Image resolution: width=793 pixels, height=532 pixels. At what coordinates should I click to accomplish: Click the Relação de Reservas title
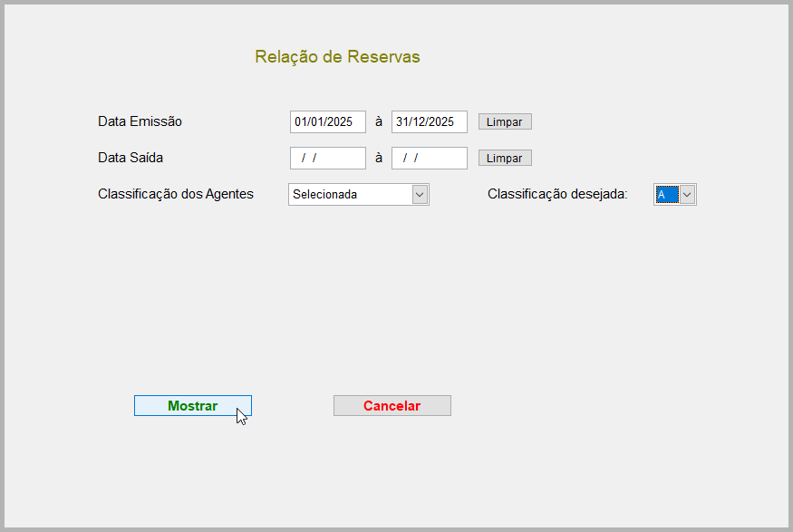coord(337,55)
